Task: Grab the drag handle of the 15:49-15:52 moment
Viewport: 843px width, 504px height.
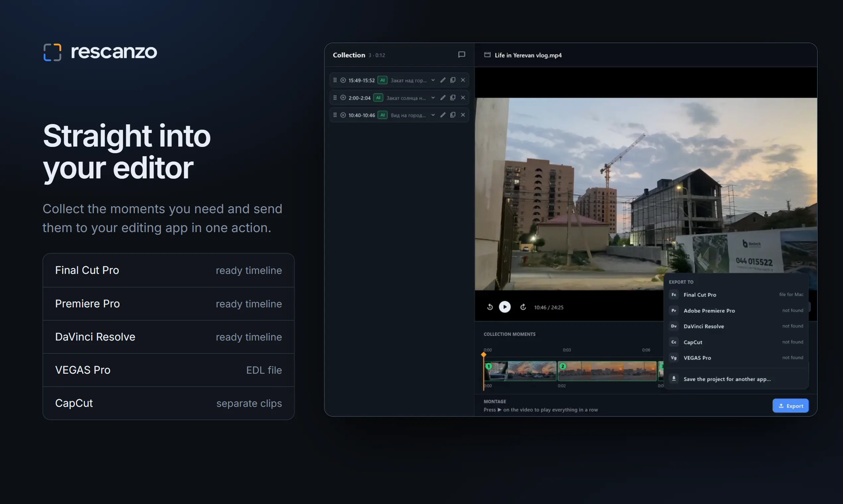Action: [x=335, y=80]
